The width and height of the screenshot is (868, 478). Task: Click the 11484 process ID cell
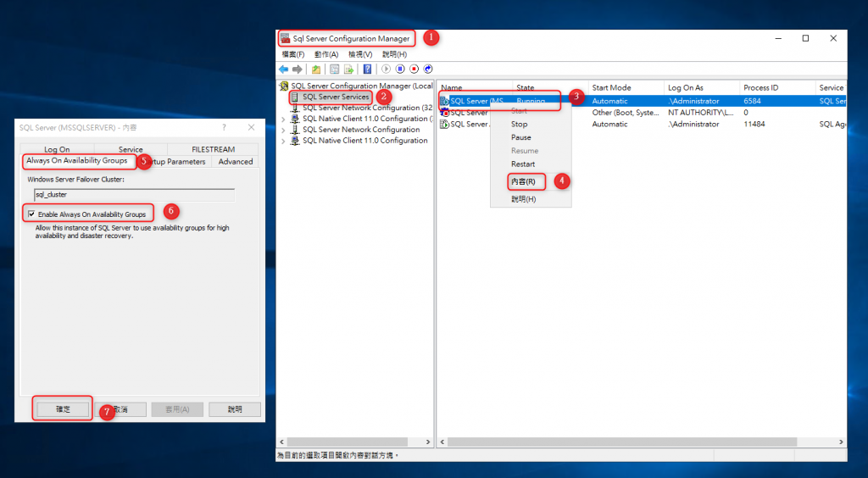(x=754, y=125)
